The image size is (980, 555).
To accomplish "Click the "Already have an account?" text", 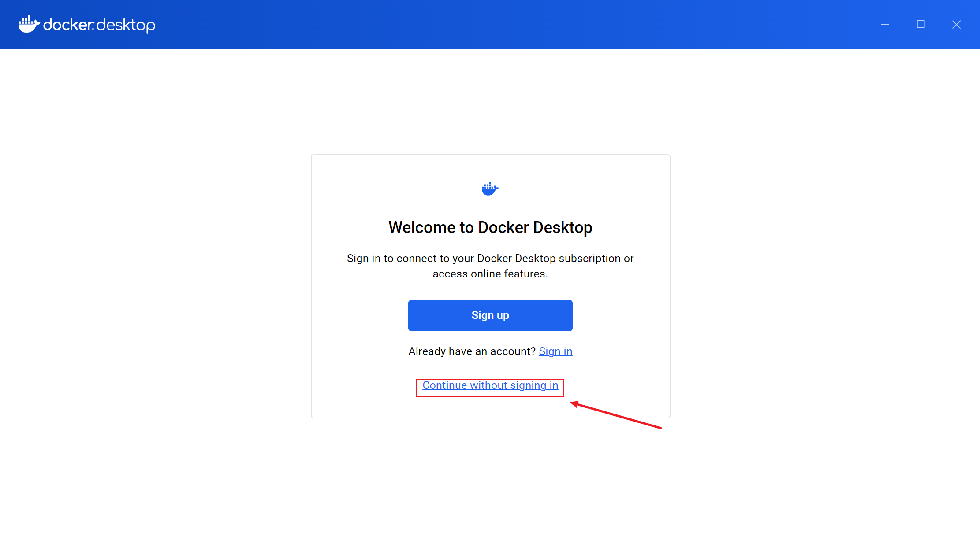I will coord(472,351).
